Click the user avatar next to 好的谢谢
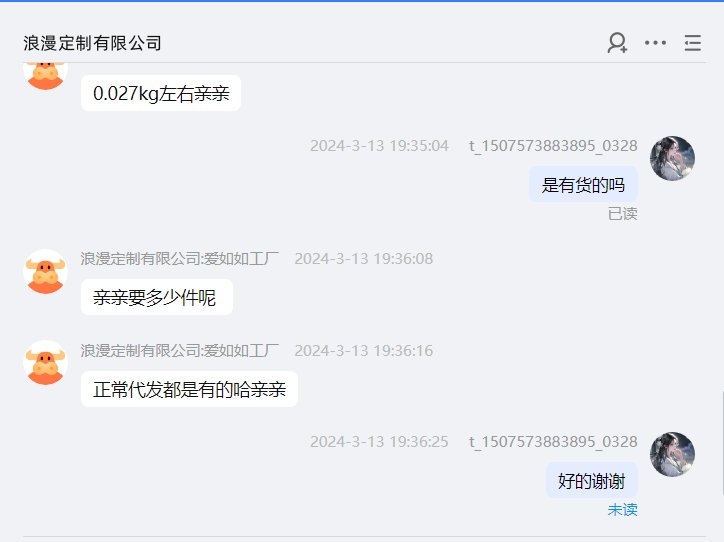724x542 pixels. click(x=672, y=454)
